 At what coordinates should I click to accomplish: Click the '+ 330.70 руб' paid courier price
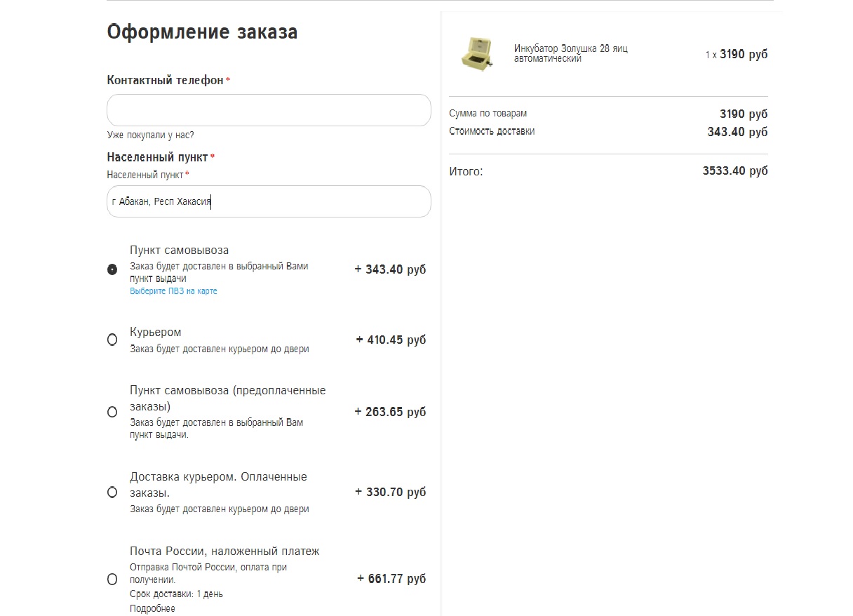390,492
